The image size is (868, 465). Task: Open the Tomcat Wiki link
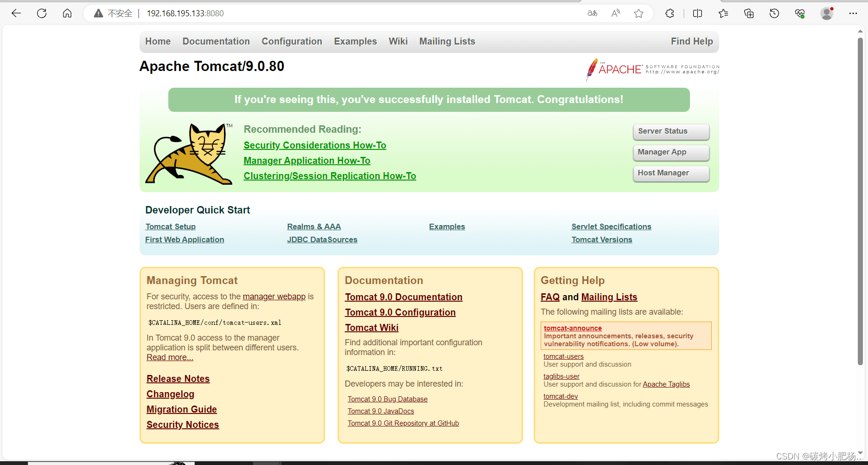coord(371,328)
